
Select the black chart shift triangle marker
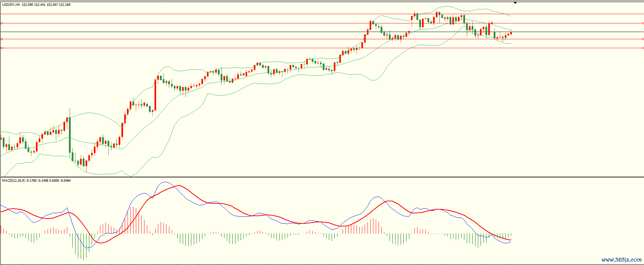tap(515, 3)
